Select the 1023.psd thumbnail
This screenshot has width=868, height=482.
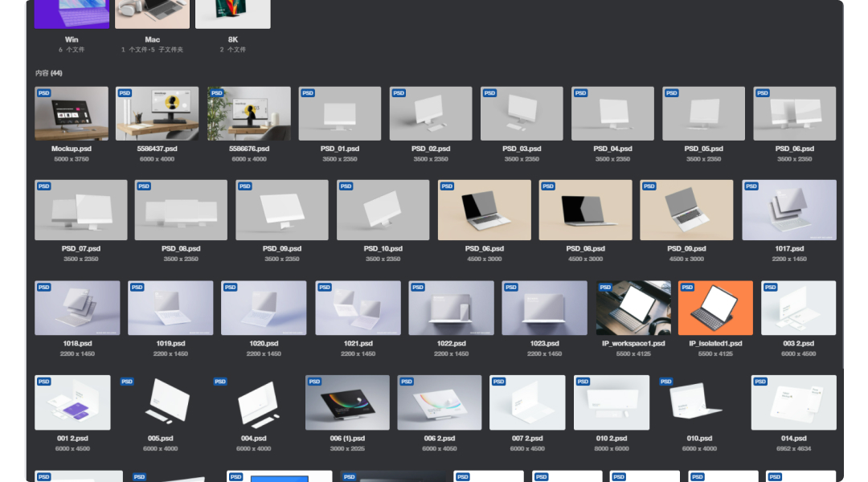[x=545, y=308]
